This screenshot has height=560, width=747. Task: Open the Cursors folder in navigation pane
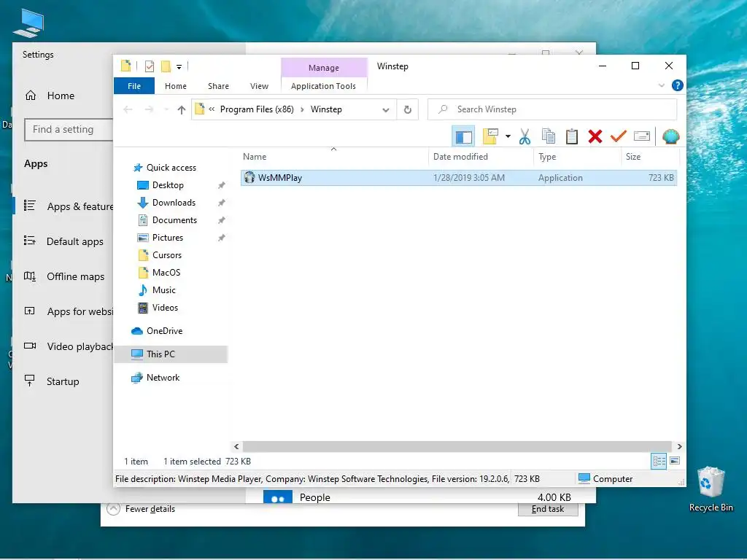pyautogui.click(x=167, y=255)
